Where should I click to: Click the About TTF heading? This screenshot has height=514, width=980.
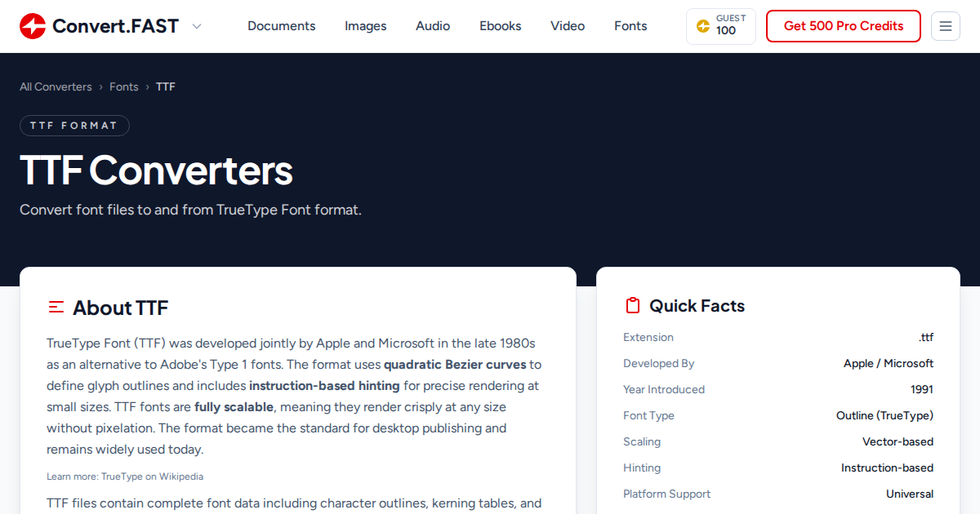click(120, 308)
